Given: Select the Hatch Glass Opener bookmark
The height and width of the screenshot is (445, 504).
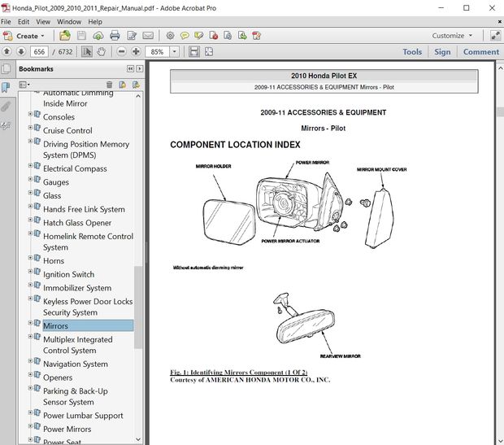Looking at the screenshot, I should pos(77,223).
